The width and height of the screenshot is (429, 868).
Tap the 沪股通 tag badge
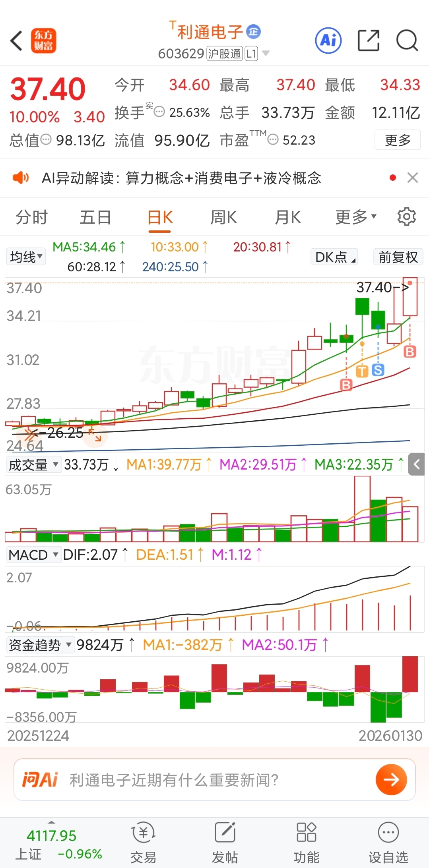[225, 54]
